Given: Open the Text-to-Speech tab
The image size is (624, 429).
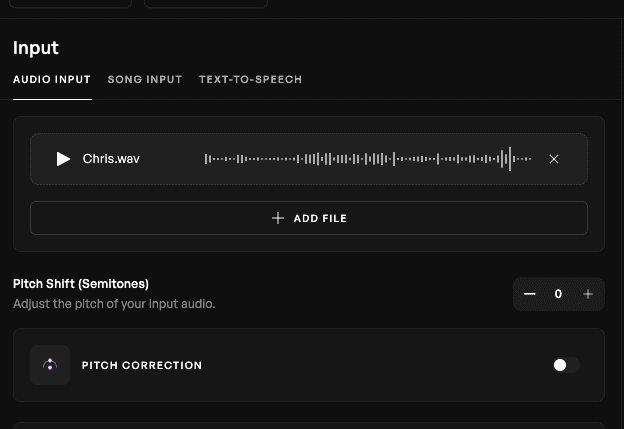Looking at the screenshot, I should click(x=250, y=80).
